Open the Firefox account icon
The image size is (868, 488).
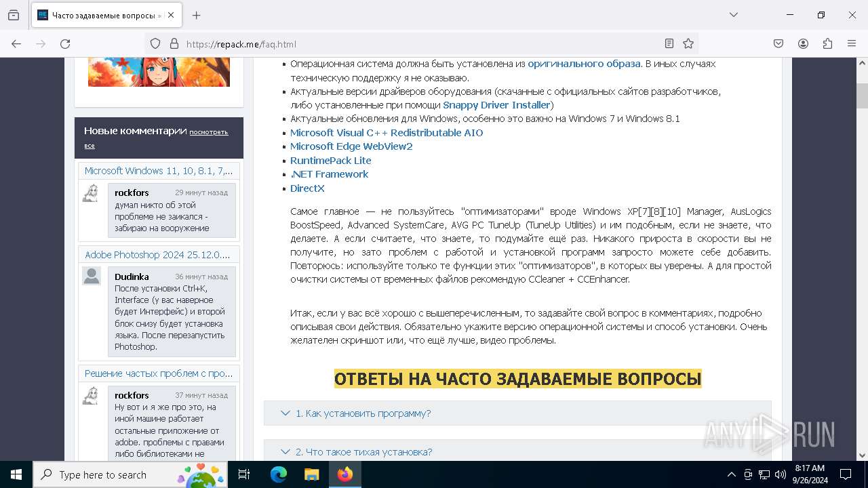tap(803, 43)
